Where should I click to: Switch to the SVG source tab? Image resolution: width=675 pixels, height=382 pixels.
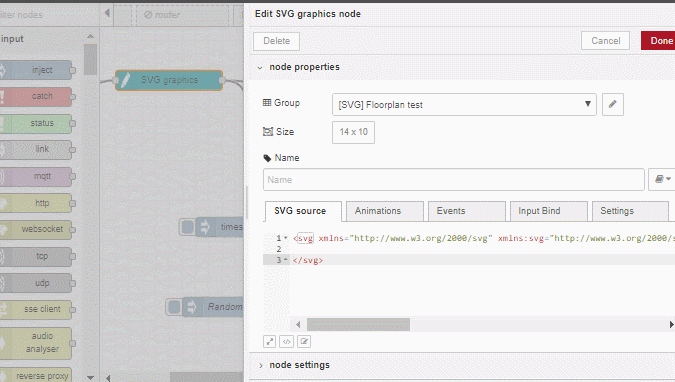coord(303,211)
